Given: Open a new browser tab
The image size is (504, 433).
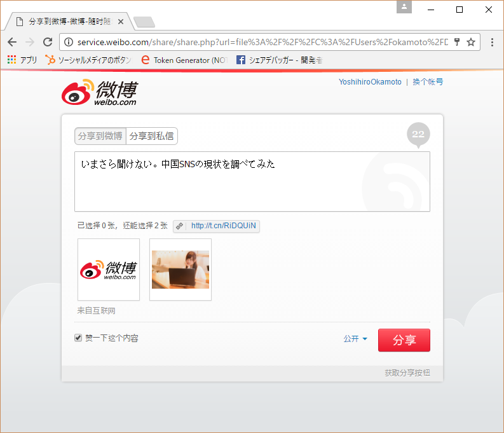Looking at the screenshot, I should pos(144,22).
